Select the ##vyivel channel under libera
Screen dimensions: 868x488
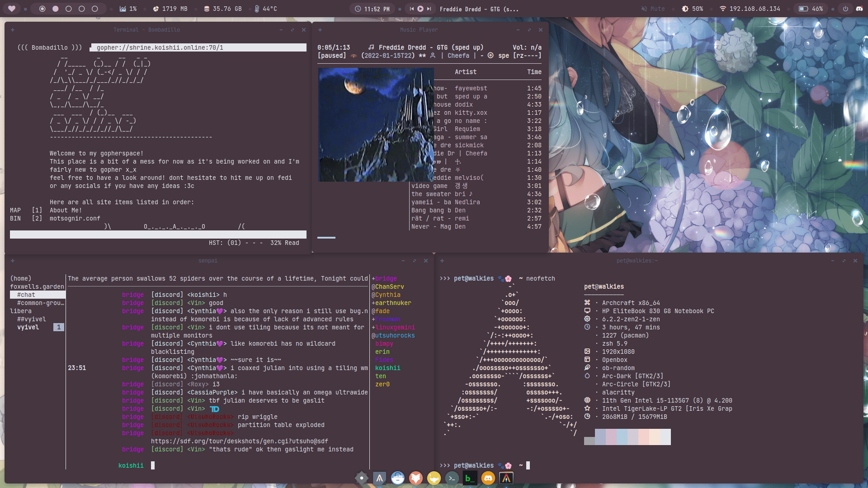point(32,319)
